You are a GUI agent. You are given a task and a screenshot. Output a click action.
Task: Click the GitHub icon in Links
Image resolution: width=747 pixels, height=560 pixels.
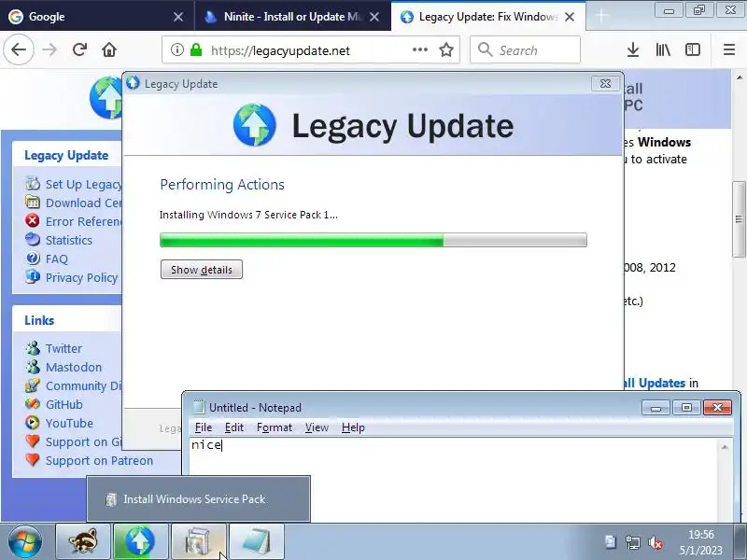tap(33, 404)
